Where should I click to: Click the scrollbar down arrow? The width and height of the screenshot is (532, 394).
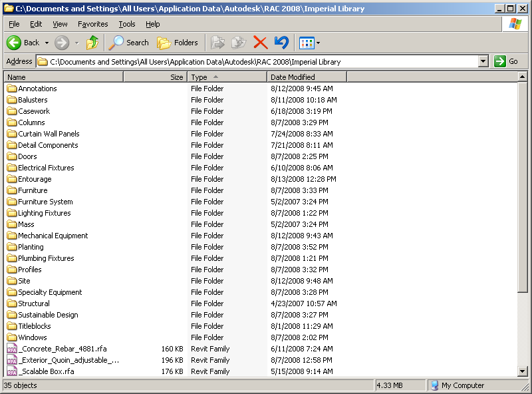point(523,371)
